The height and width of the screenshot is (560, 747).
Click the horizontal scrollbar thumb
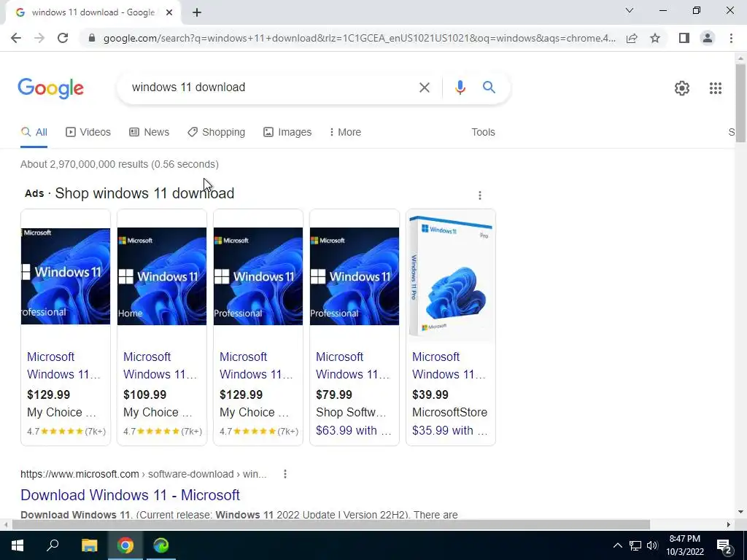click(331, 525)
